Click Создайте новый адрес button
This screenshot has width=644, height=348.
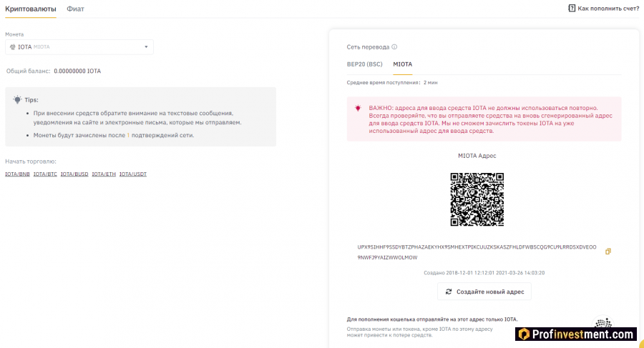coord(484,292)
